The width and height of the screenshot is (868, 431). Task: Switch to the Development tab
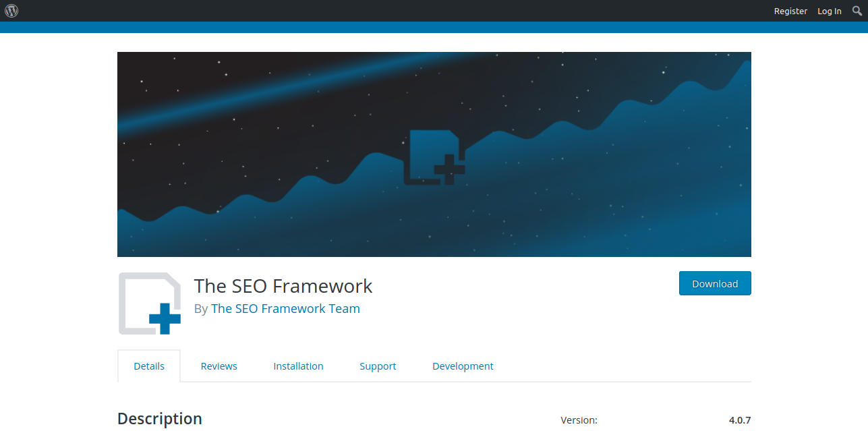463,366
